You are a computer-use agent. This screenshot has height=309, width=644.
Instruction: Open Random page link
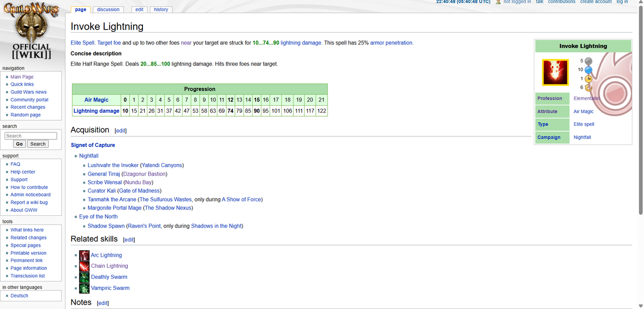26,115
